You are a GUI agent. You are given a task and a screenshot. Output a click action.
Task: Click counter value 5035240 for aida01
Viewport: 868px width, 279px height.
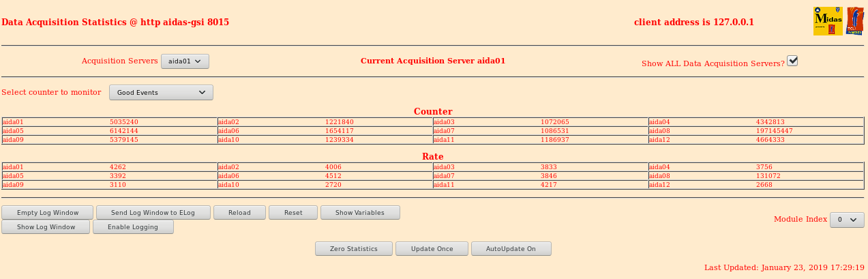click(124, 122)
